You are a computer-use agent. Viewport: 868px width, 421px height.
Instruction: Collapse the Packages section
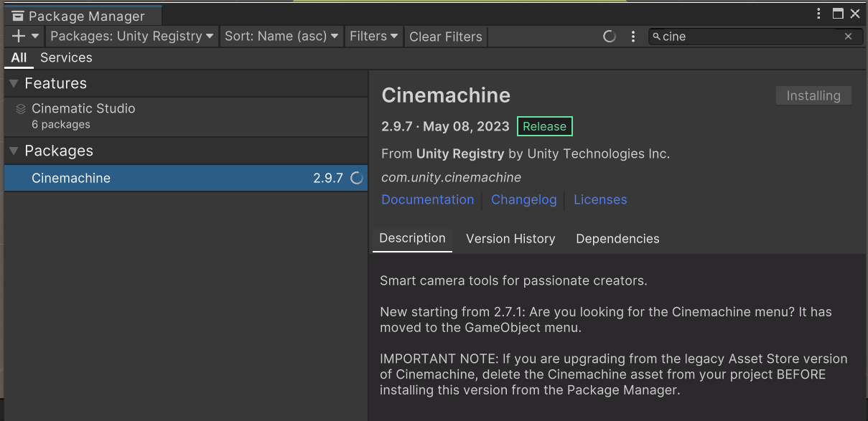click(x=14, y=151)
